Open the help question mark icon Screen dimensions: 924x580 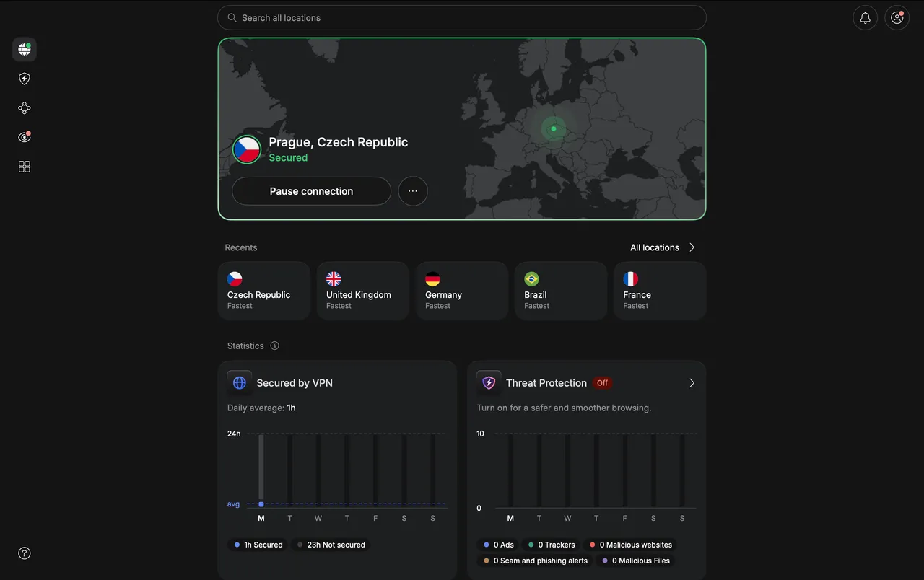click(x=25, y=553)
